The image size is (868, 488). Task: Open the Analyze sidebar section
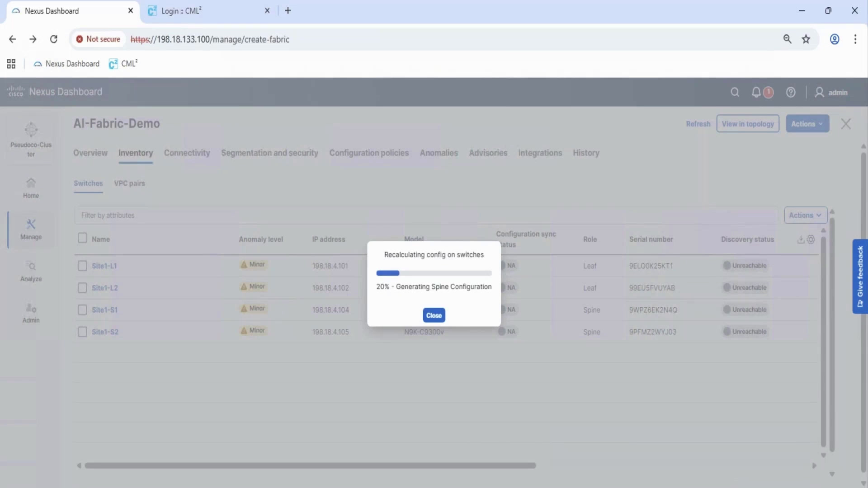coord(31,272)
